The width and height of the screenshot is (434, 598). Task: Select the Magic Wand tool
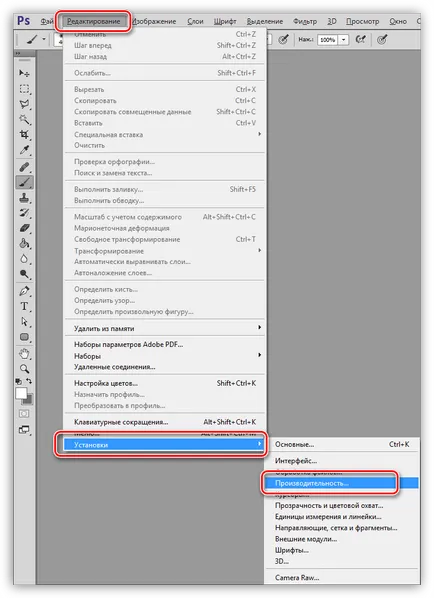tap(24, 119)
